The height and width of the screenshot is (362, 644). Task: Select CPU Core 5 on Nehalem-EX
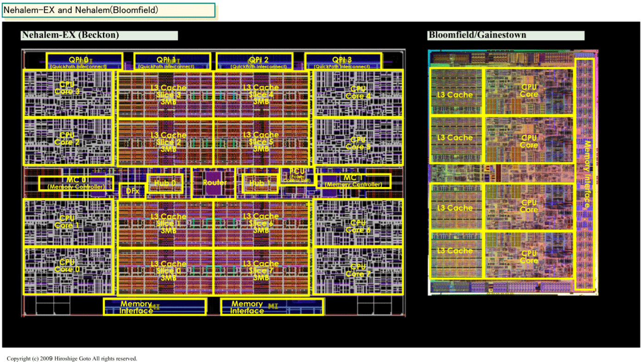[358, 142]
